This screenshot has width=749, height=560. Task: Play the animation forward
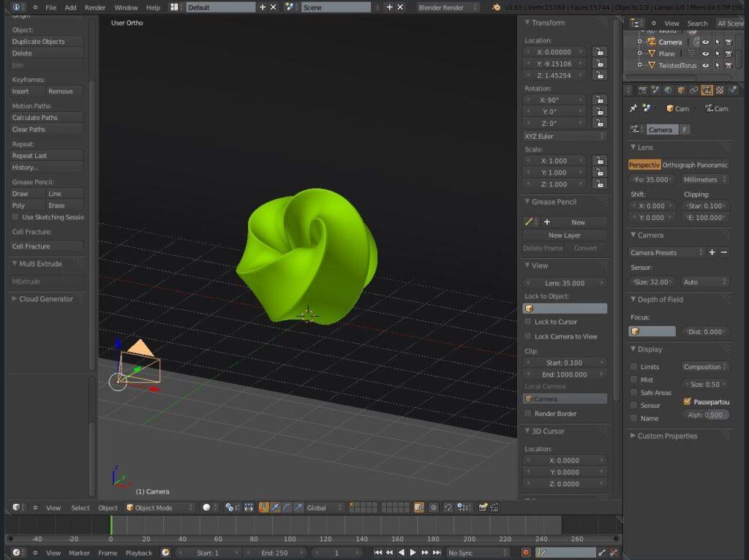(x=413, y=553)
